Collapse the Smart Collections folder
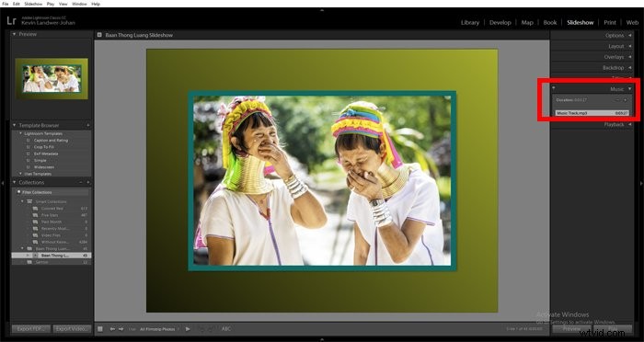Screen dimensions: 644x342 pyautogui.click(x=23, y=201)
